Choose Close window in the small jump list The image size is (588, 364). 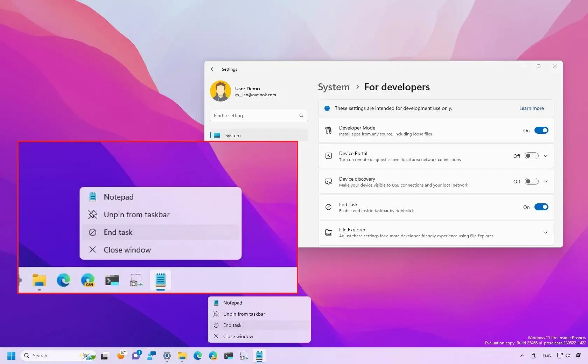tap(259, 336)
